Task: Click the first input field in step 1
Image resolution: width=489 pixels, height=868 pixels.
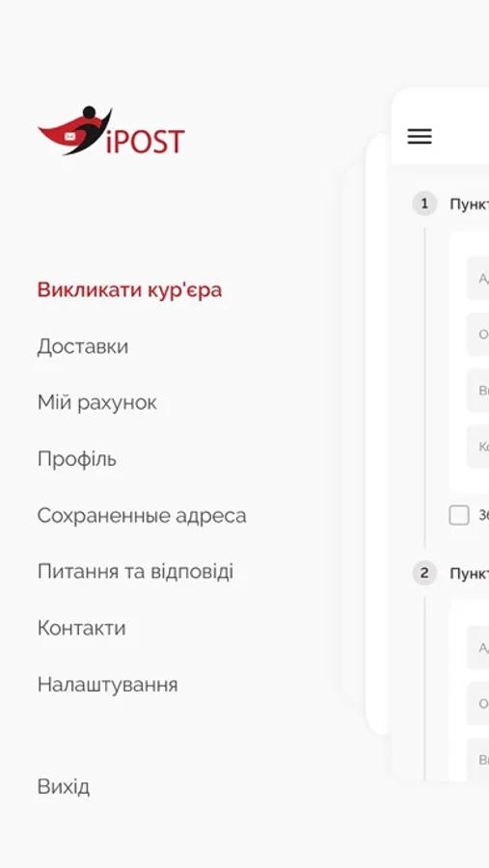Action: [478, 278]
